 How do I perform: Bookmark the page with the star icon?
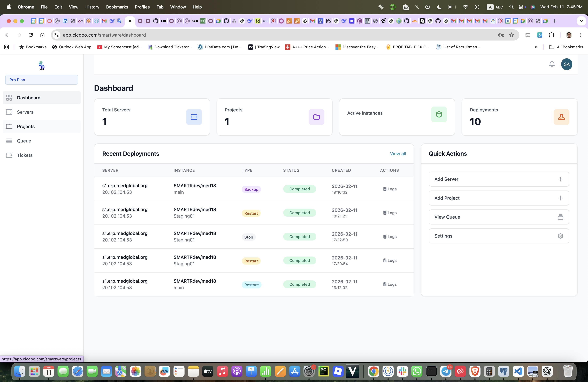[511, 35]
